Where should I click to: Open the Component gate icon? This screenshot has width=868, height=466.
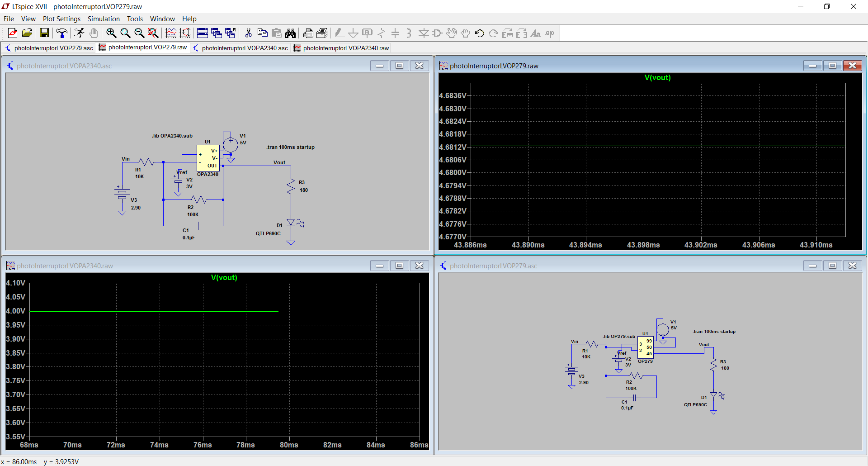point(437,33)
